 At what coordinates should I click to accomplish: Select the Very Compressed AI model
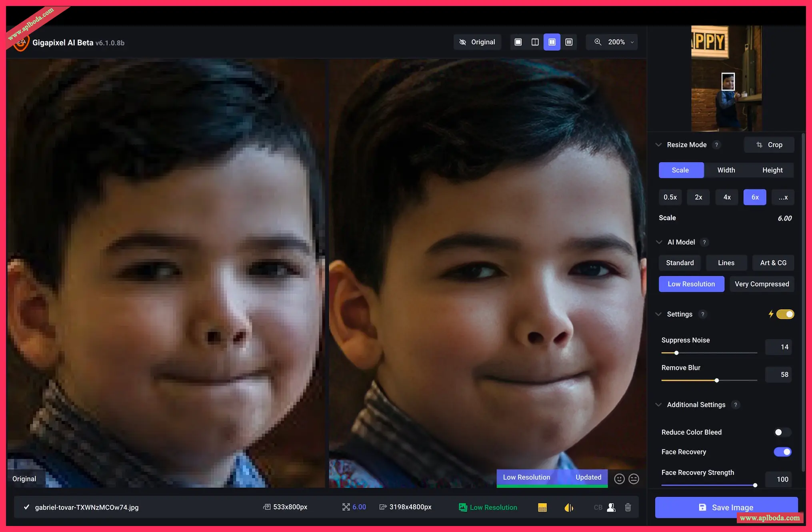click(x=762, y=284)
